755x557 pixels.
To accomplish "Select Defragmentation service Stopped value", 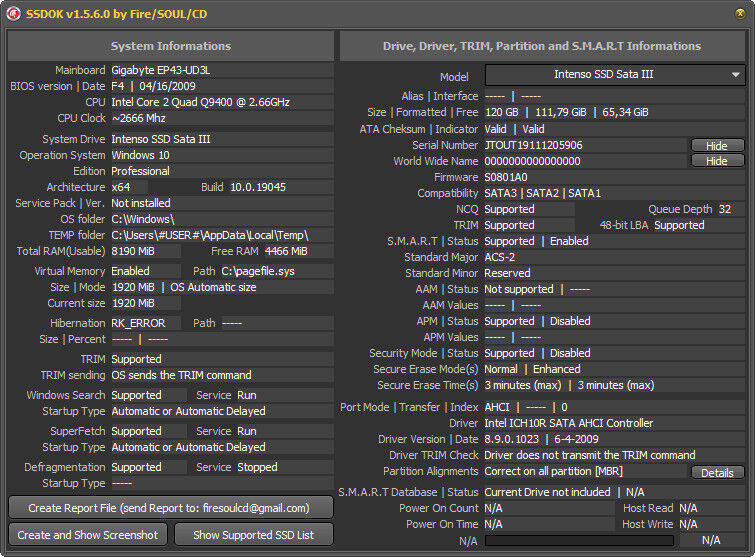I will pos(257,467).
